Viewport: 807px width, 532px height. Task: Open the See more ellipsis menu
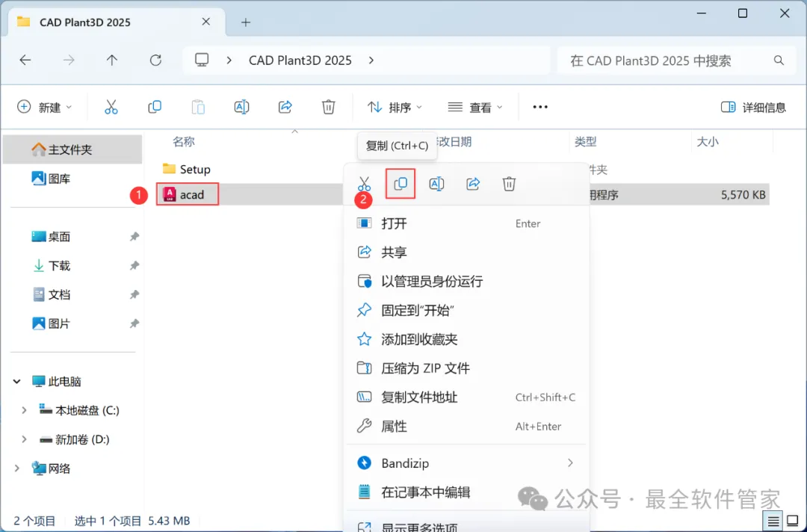tap(540, 107)
